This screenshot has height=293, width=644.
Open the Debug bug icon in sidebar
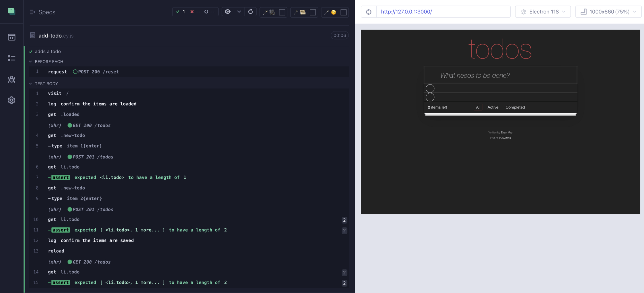[x=11, y=79]
